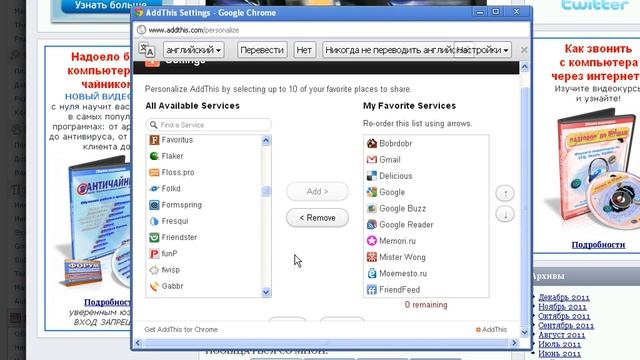The width and height of the screenshot is (640, 360).
Task: Click the services list scrollbar thumb
Action: [x=266, y=191]
